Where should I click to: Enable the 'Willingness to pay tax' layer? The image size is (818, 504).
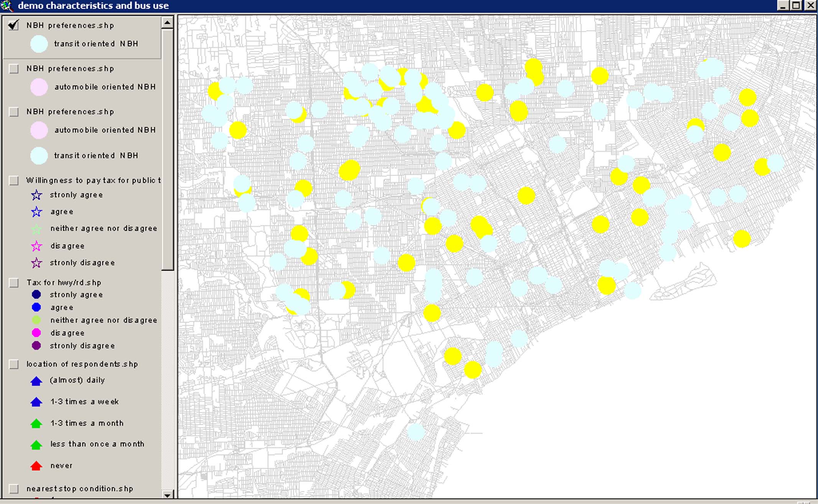point(14,181)
